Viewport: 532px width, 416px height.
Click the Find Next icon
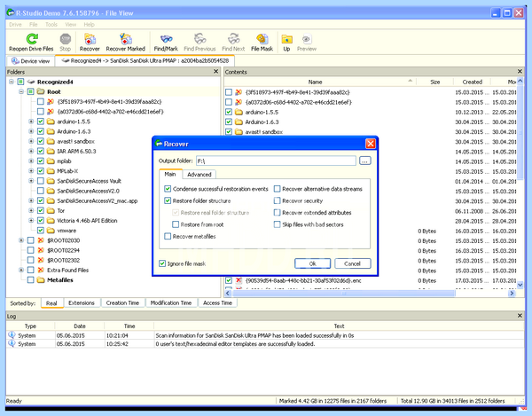coord(234,39)
